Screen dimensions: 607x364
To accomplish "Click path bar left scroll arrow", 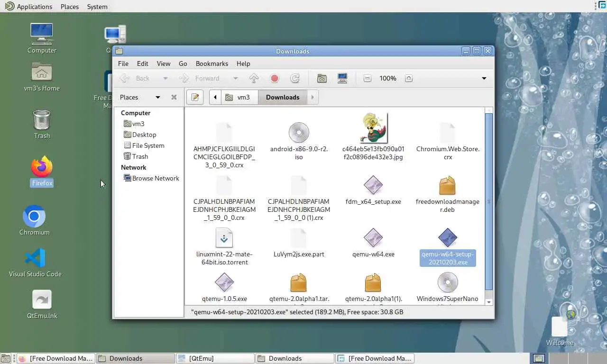I will 215,97.
